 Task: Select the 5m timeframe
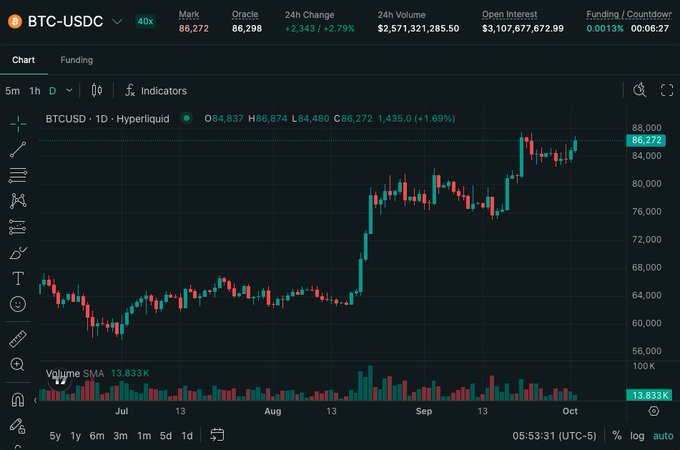tap(13, 91)
